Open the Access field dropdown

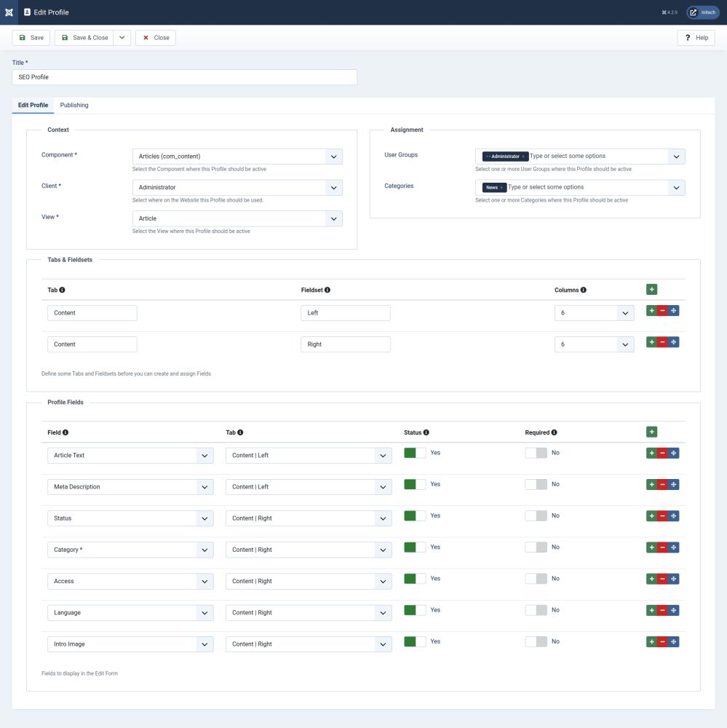click(130, 581)
